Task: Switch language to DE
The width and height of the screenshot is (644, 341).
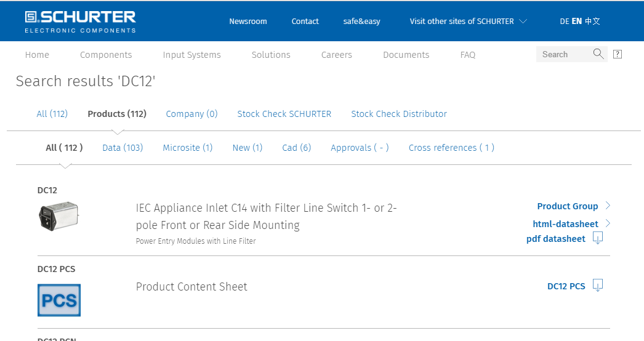Action: coord(565,22)
